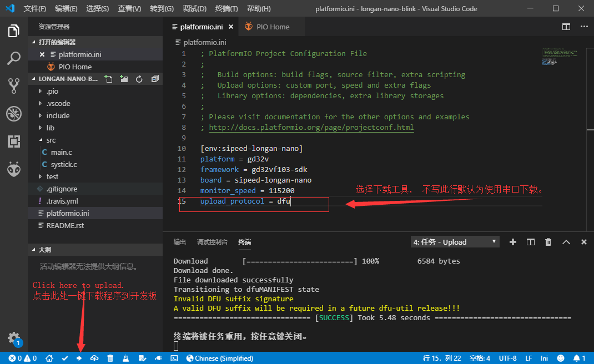Add a new terminal with plus icon
The image size is (594, 364).
click(513, 242)
